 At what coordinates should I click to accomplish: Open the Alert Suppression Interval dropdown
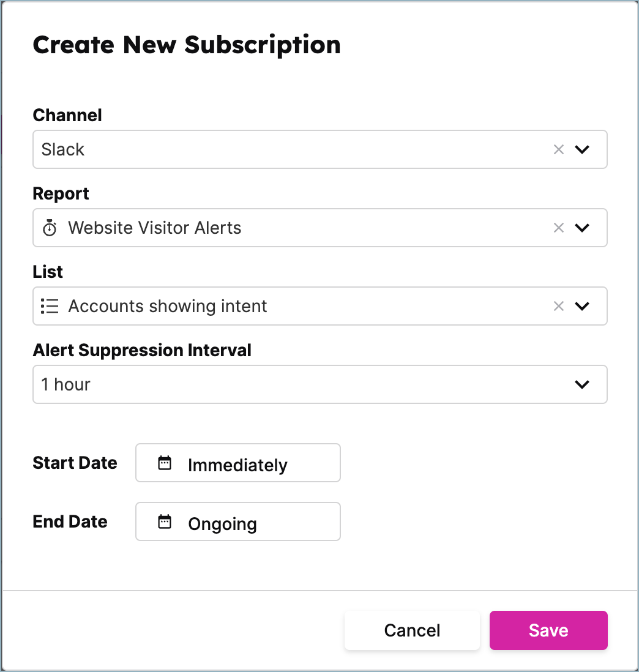click(x=582, y=384)
